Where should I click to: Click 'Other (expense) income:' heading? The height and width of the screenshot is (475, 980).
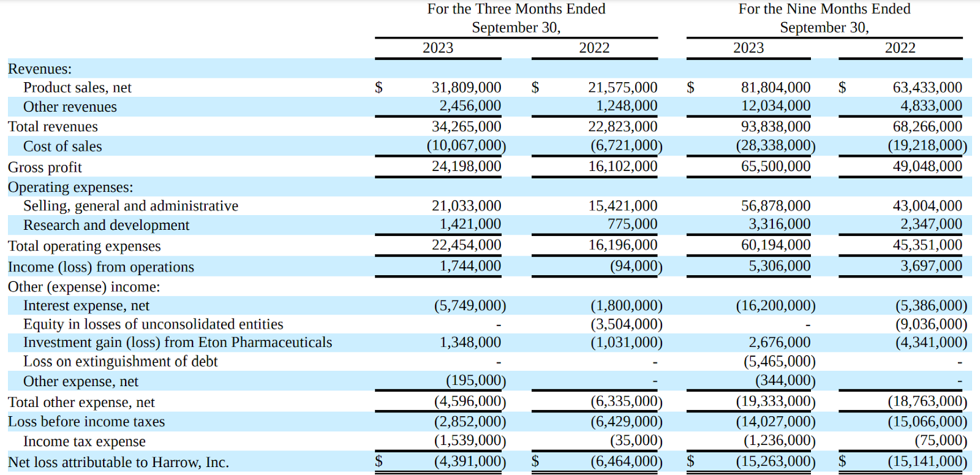pyautogui.click(x=84, y=286)
